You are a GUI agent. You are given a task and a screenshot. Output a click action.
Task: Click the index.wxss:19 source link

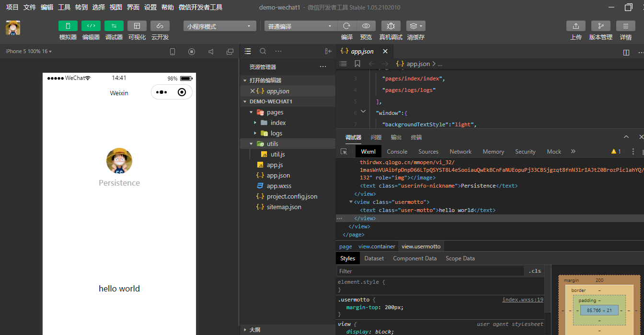[522, 300]
